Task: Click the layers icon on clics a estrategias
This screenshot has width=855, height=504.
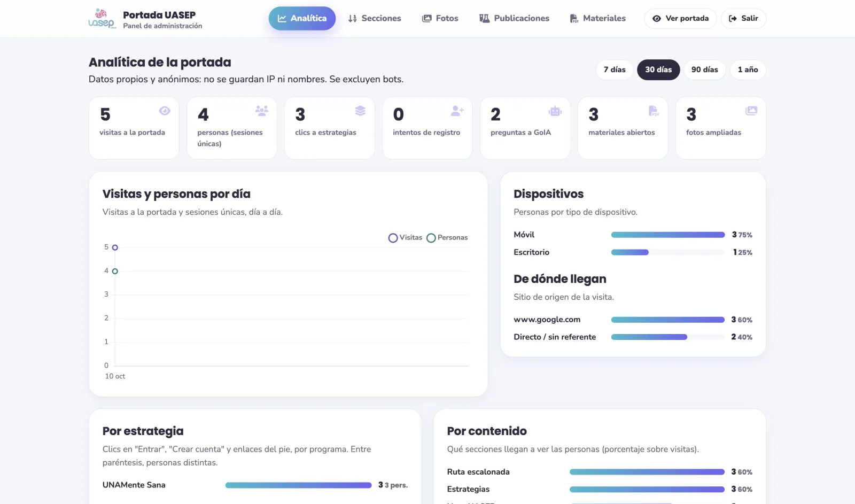Action: tap(360, 111)
